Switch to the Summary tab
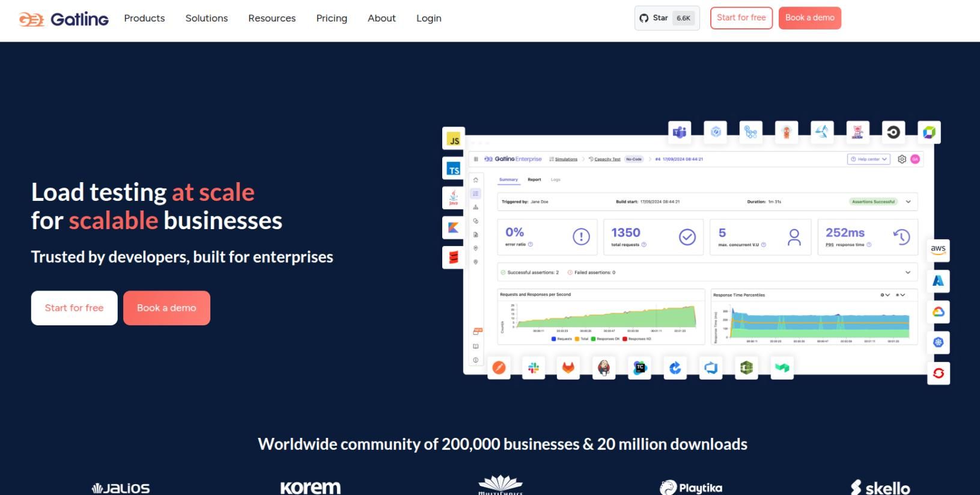This screenshot has width=980, height=495. 508,179
